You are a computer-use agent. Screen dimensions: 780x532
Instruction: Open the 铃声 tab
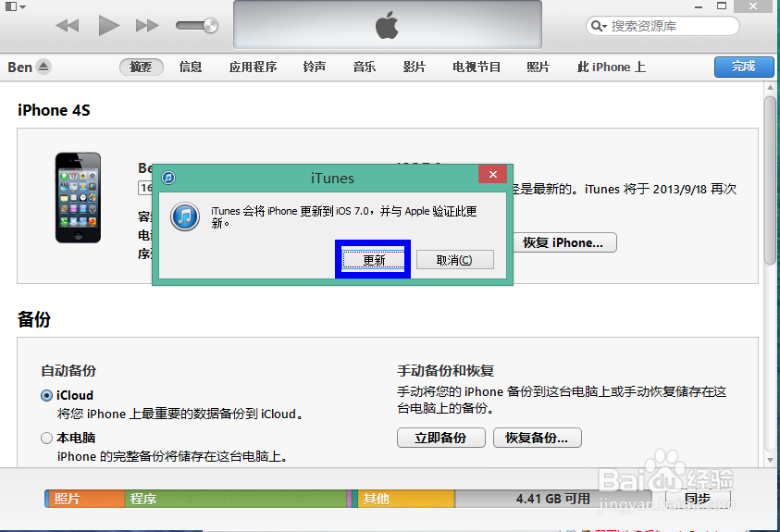(x=315, y=67)
